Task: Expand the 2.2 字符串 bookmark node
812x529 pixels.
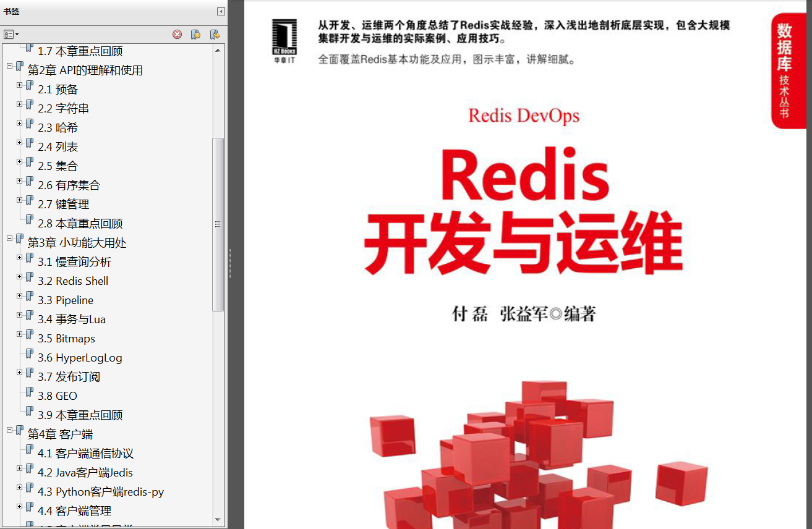Action: click(x=19, y=104)
